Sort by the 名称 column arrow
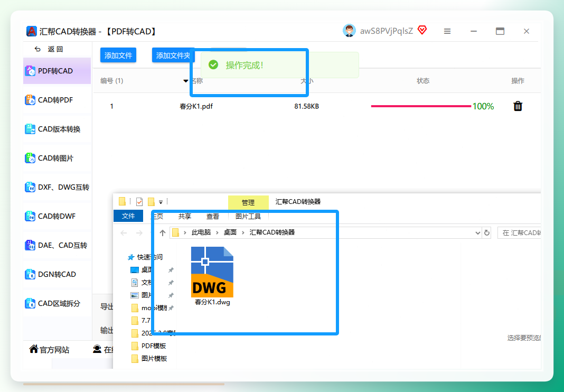The height and width of the screenshot is (392, 564). (x=185, y=81)
